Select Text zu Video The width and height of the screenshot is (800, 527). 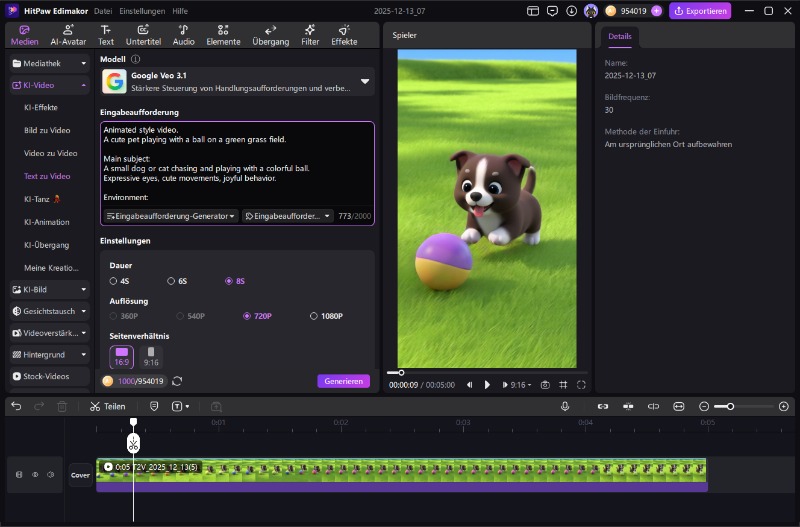coord(47,176)
